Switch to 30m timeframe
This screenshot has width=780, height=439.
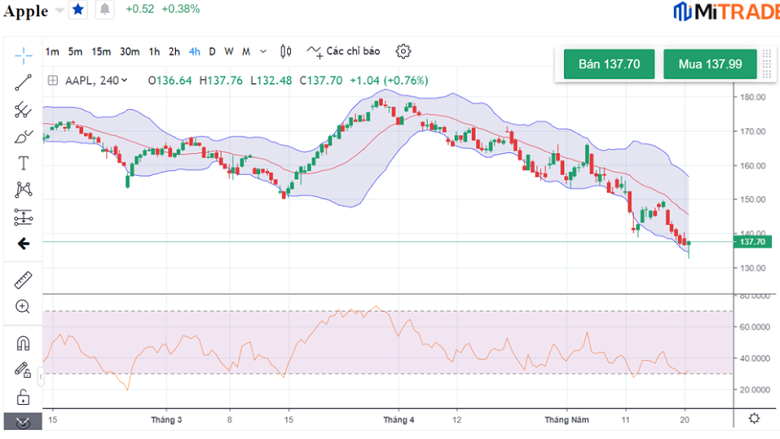[129, 52]
